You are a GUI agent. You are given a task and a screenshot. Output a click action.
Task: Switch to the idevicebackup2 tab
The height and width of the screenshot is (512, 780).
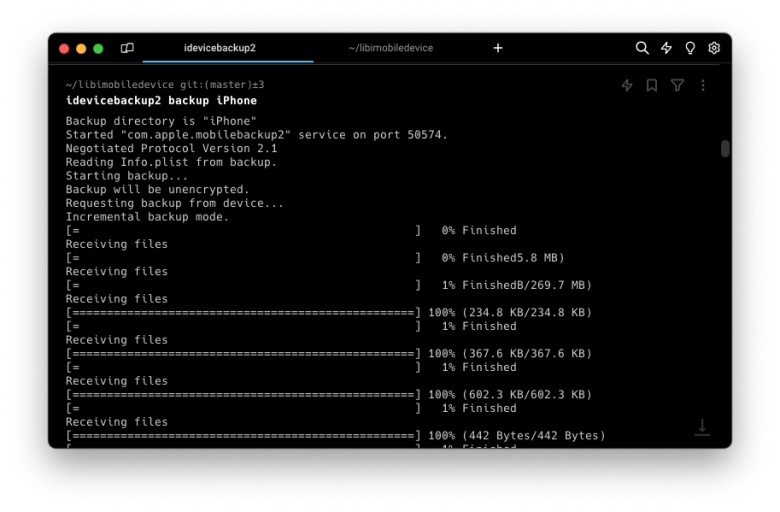pyautogui.click(x=219, y=48)
